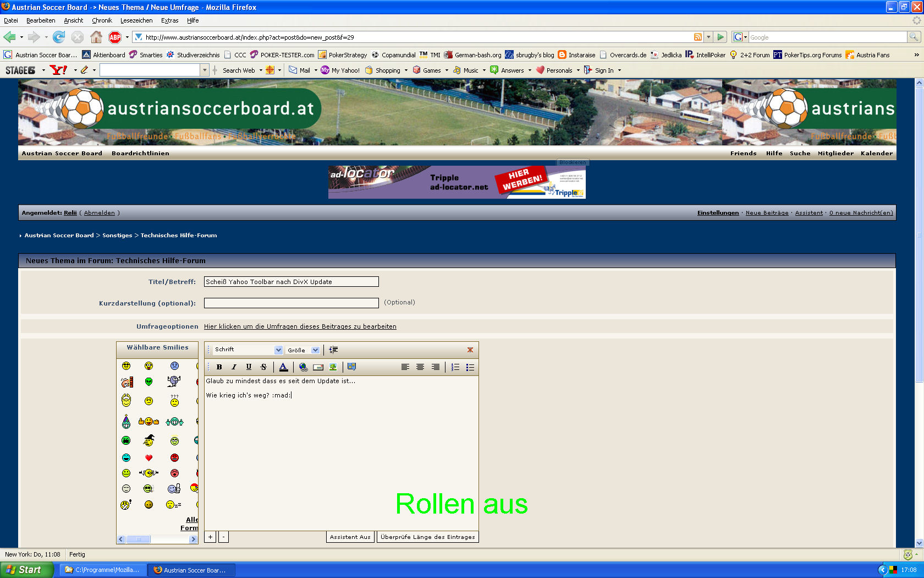Click the Yahoo toolbar pencil icon

(x=84, y=70)
